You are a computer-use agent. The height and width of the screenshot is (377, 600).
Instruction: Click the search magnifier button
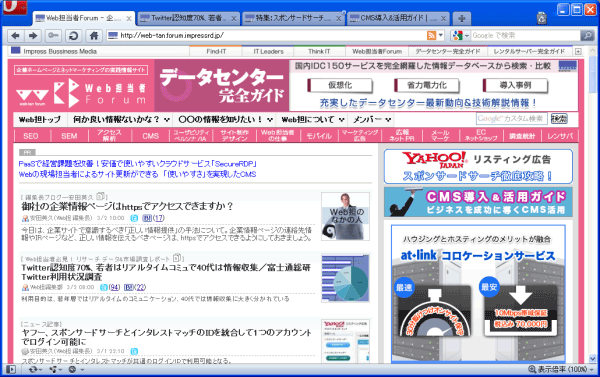(x=587, y=36)
